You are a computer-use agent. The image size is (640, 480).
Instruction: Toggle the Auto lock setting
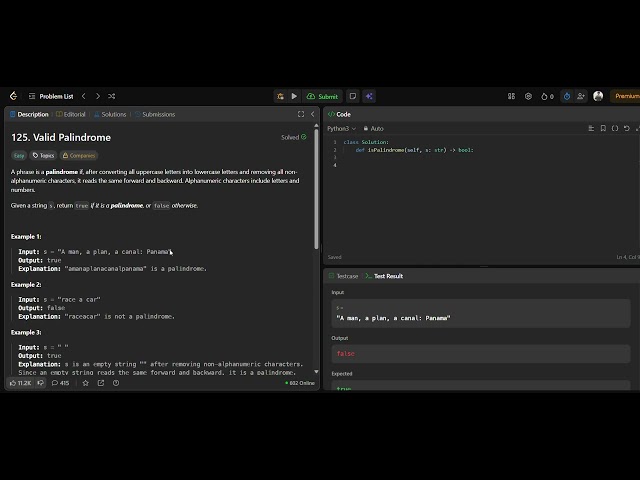pyautogui.click(x=373, y=129)
